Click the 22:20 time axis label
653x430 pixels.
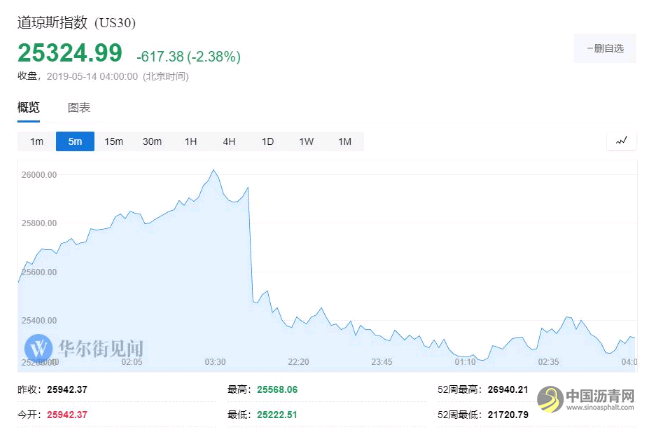pos(299,362)
